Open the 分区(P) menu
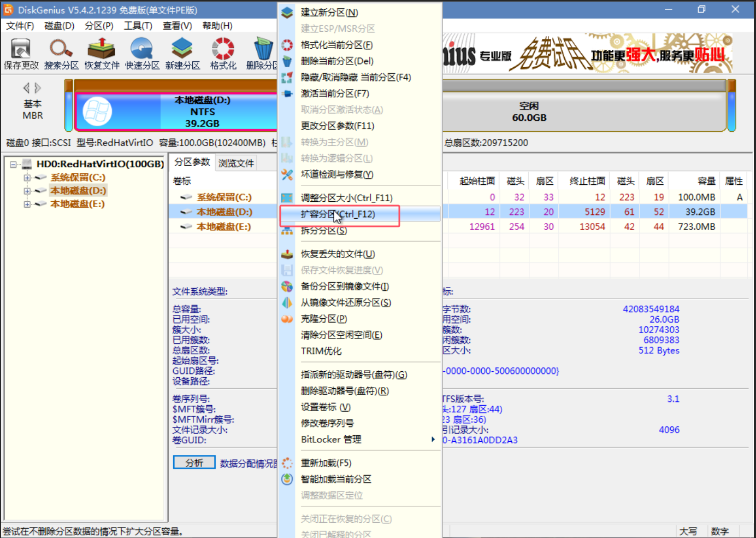756x538 pixels. tap(99, 26)
